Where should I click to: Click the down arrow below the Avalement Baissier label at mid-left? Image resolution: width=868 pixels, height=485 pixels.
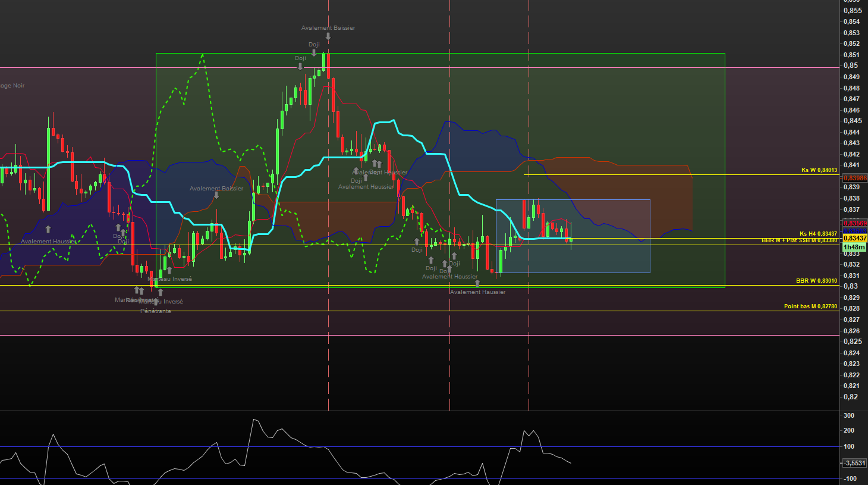[216, 195]
